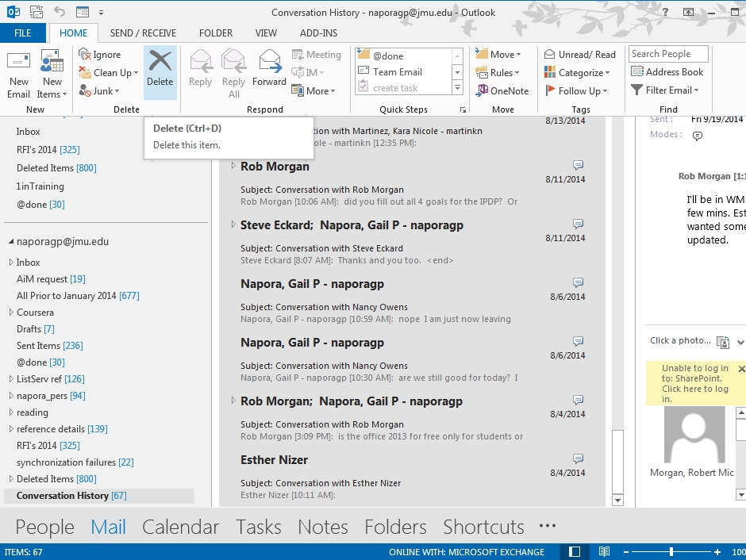746x560 pixels.
Task: Open the Clean Up dropdown
Action: (x=109, y=73)
